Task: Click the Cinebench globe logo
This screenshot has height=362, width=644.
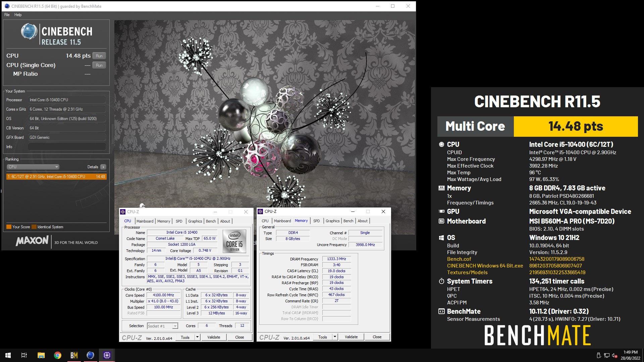Action: 29,32
